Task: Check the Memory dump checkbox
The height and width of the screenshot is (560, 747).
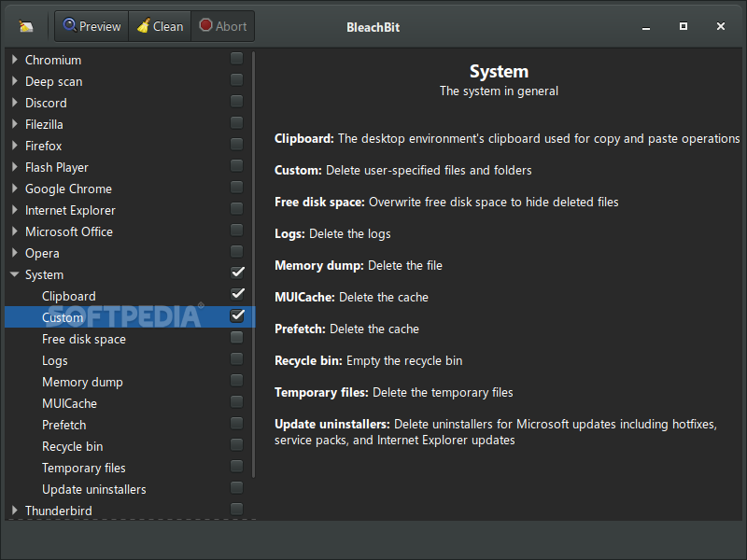Action: [237, 381]
